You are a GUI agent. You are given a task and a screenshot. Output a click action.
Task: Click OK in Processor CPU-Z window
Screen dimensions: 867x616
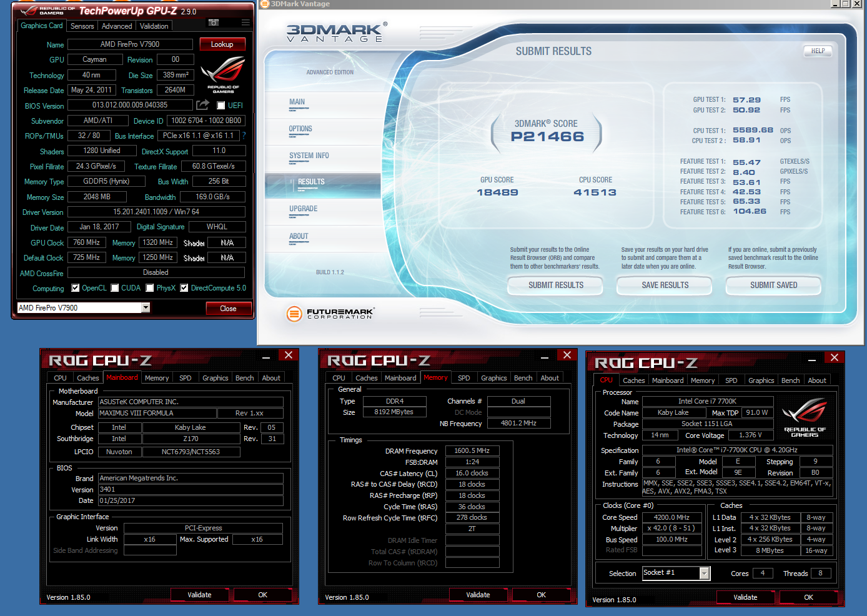808,597
